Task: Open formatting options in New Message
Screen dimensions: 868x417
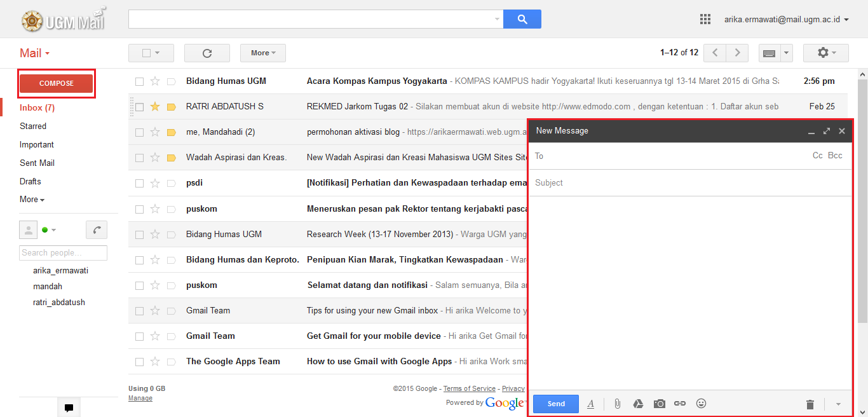Action: pos(590,404)
